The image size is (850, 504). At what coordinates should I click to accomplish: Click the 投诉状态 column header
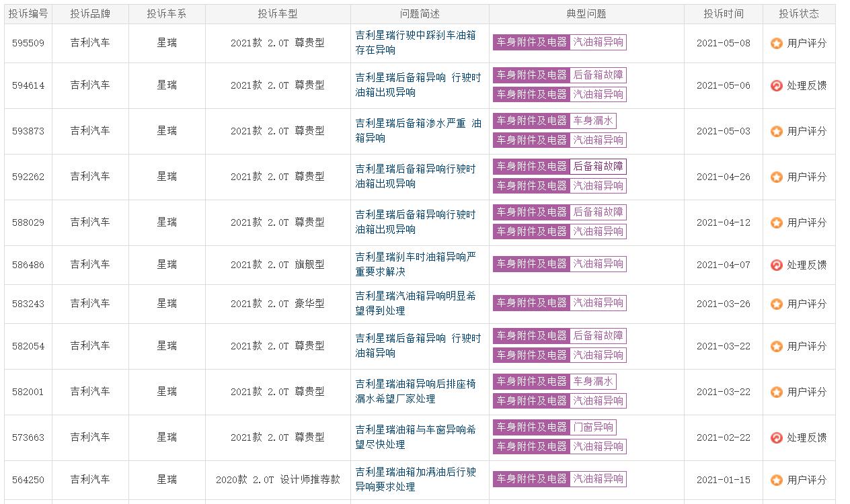pos(799,13)
